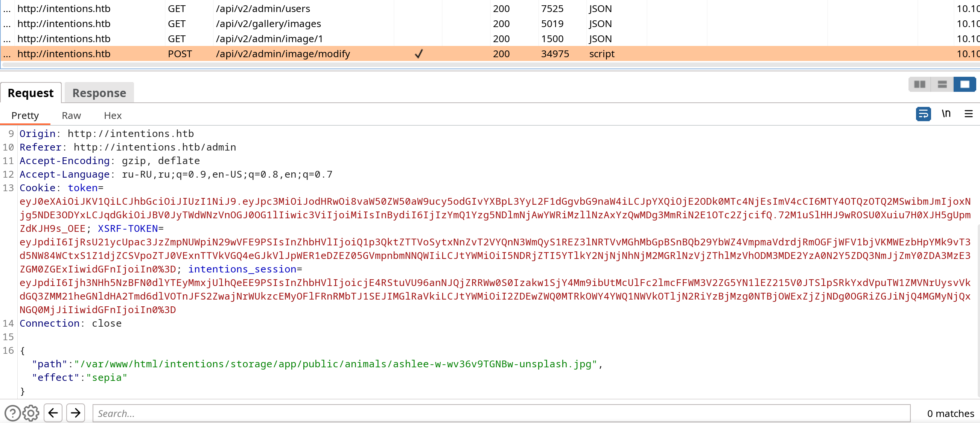Focus the Search input field

(501, 413)
